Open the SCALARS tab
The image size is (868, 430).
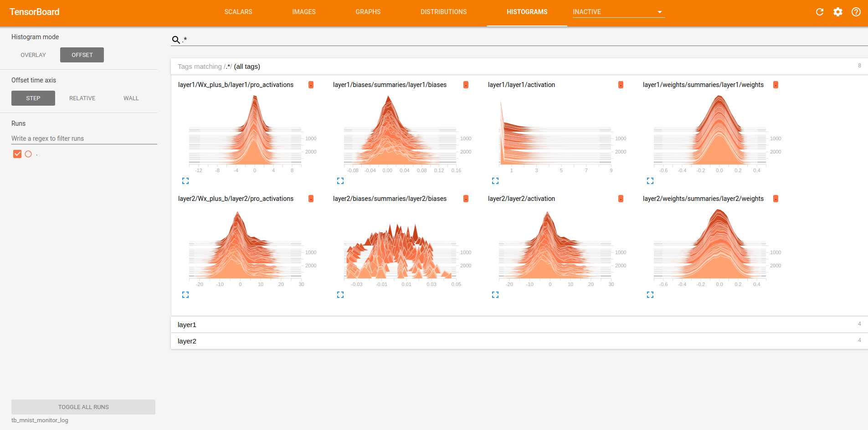(238, 12)
